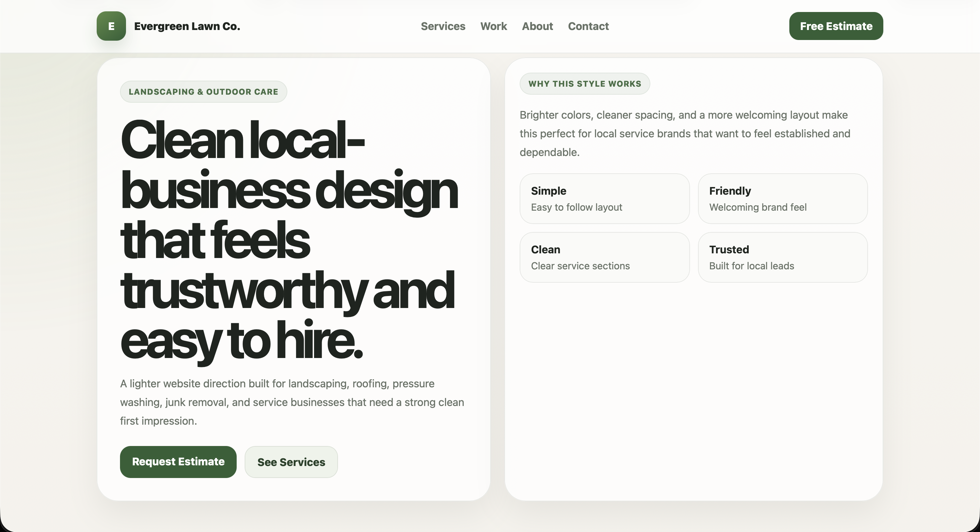Open the About nav link
Screen dimensions: 980x532
(537, 26)
